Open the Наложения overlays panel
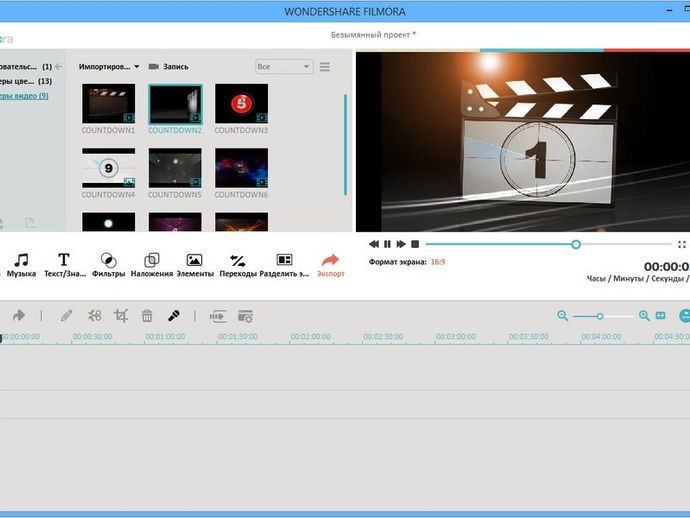Image resolution: width=690 pixels, height=518 pixels. tap(152, 265)
